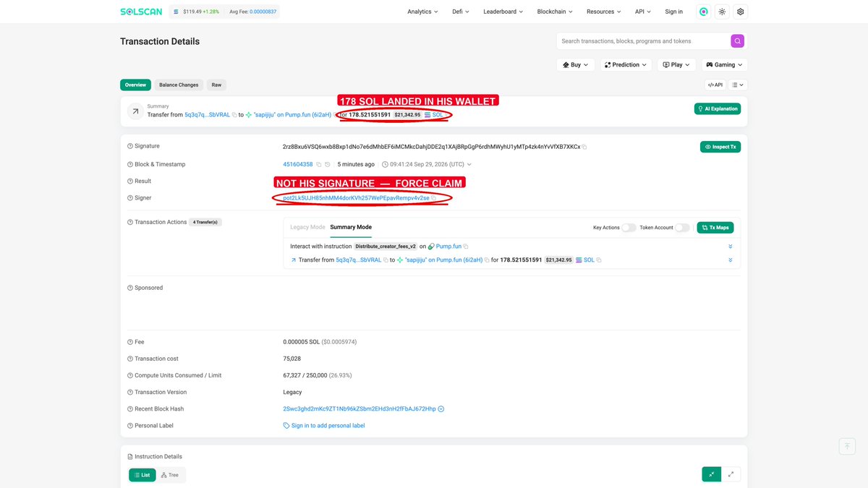Select the Raw tab
This screenshot has width=868, height=488.
(216, 85)
